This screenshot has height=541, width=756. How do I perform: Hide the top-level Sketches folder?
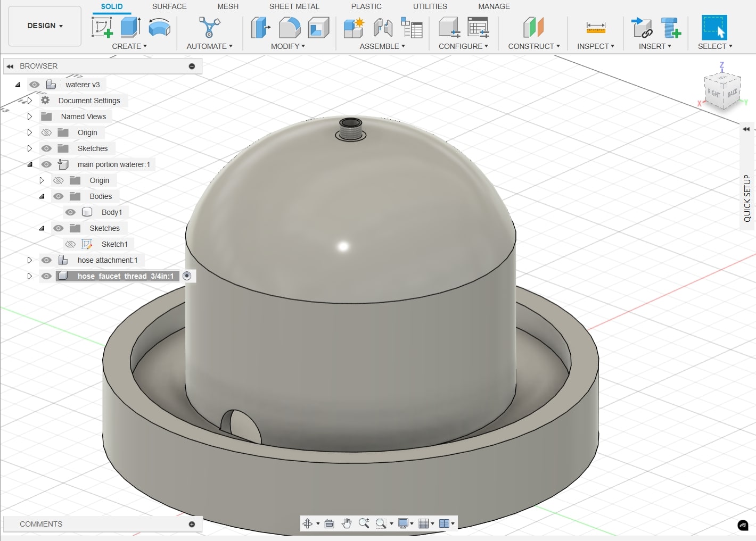point(46,148)
